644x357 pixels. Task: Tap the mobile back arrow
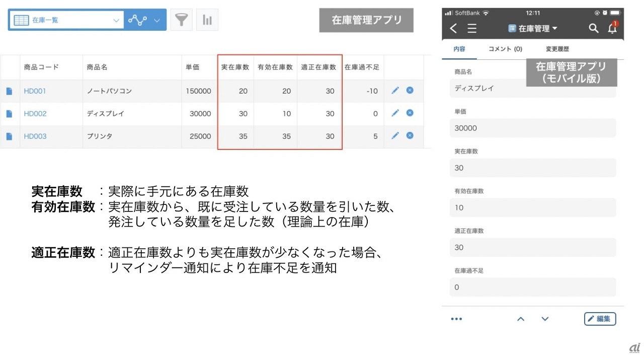coord(453,29)
